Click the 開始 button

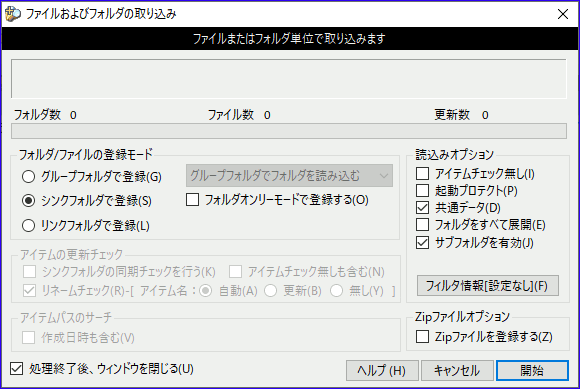[x=532, y=371]
